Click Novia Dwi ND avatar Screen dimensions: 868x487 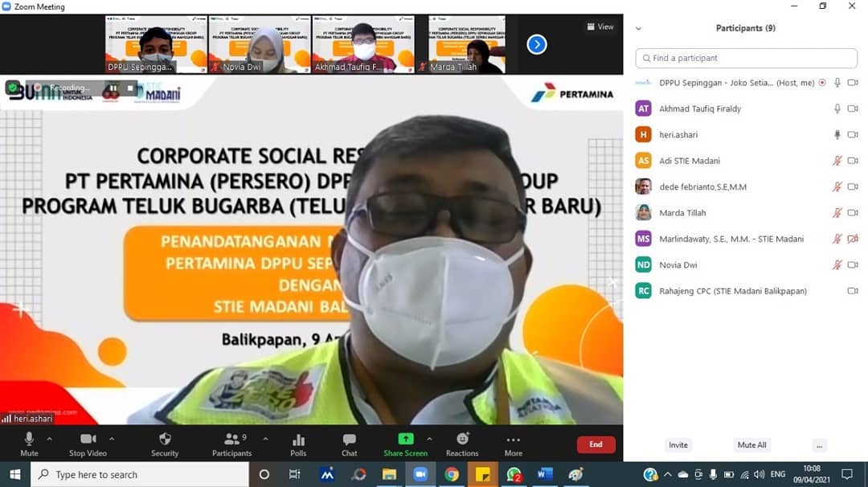pos(643,264)
